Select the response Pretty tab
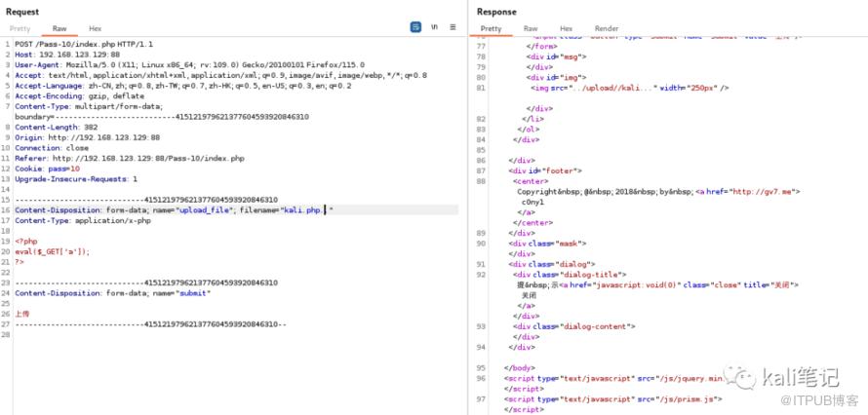868x415 pixels. [x=491, y=28]
